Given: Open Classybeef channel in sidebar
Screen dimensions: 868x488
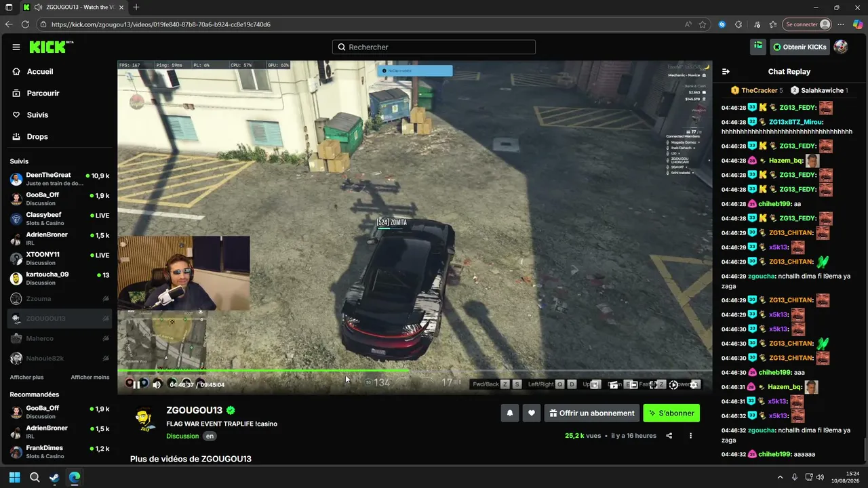Looking at the screenshot, I should (60, 219).
